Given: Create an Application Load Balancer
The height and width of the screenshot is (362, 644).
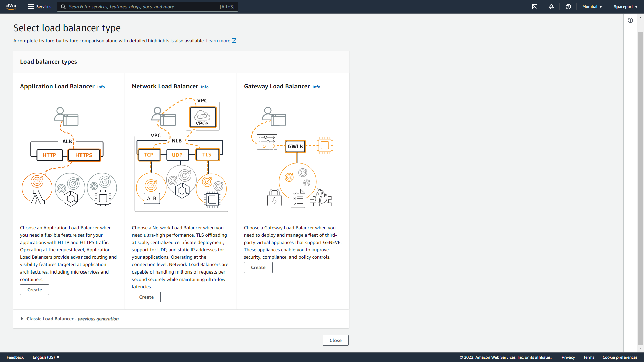Looking at the screenshot, I should (35, 290).
